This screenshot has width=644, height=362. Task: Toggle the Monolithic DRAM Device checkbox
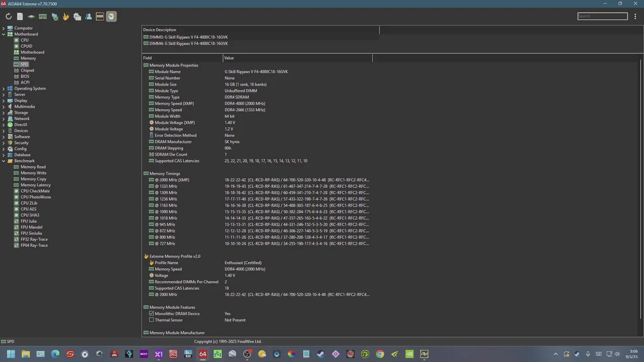(151, 314)
